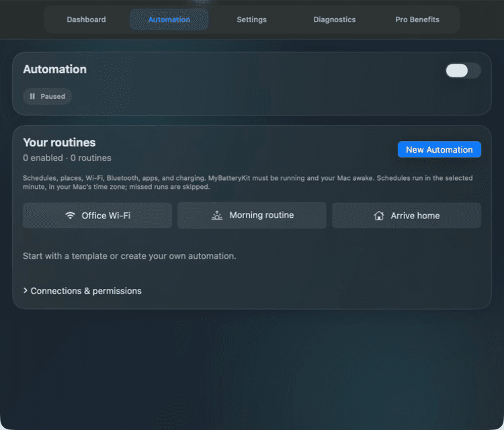This screenshot has height=430, width=504.
Task: Click 'Start with a template' hint text
Action: 130,256
